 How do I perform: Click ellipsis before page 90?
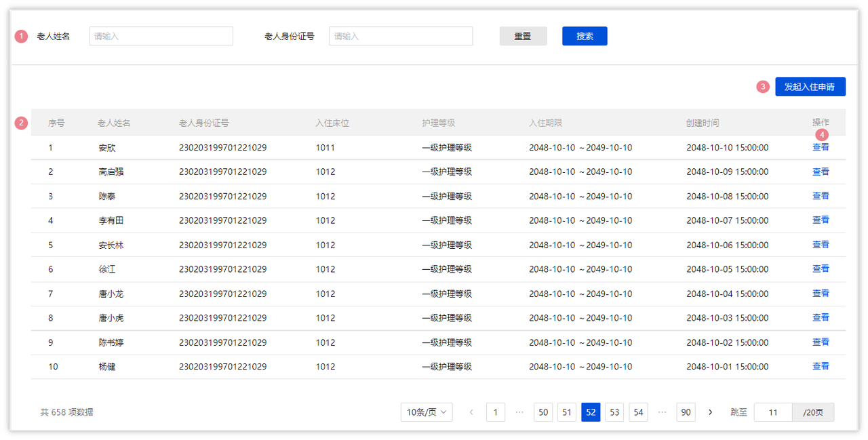click(663, 412)
